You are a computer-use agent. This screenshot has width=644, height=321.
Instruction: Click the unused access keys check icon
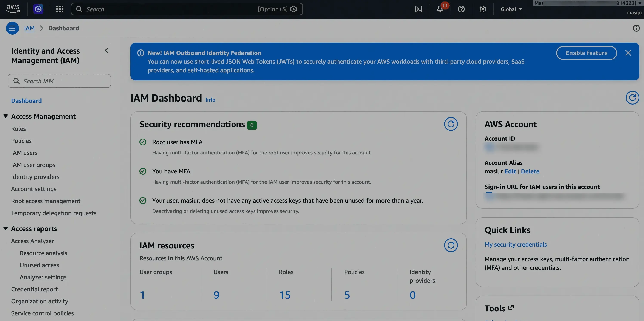tap(143, 201)
